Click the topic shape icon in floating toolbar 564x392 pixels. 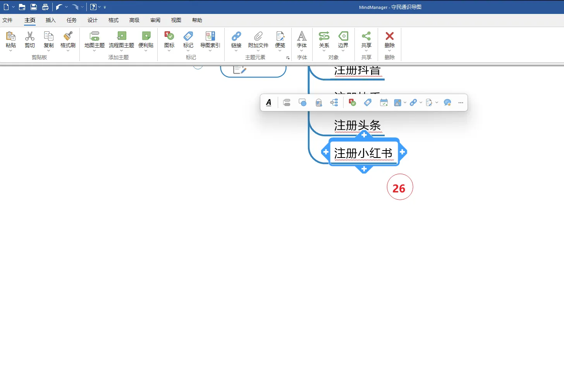tap(303, 103)
